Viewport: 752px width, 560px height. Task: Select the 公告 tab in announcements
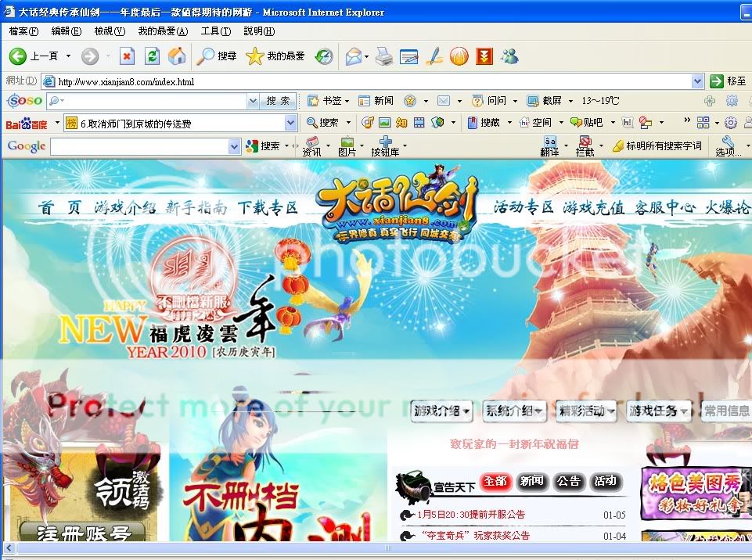point(568,482)
